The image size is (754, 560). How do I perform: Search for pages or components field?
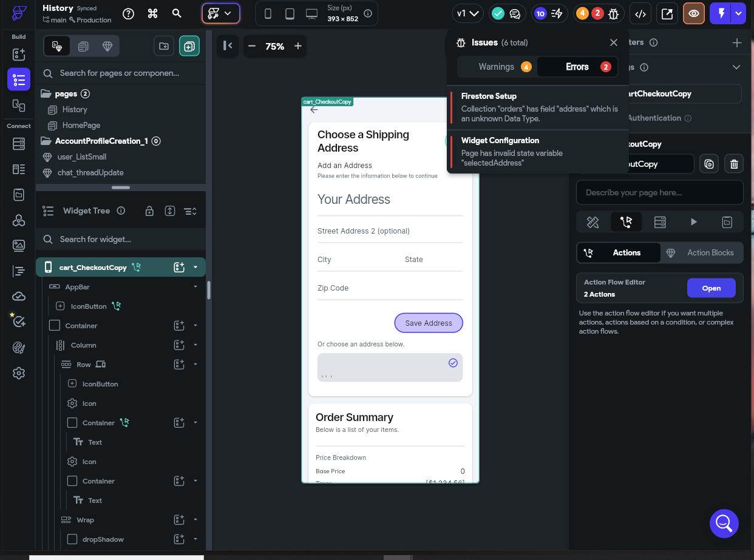(x=120, y=73)
